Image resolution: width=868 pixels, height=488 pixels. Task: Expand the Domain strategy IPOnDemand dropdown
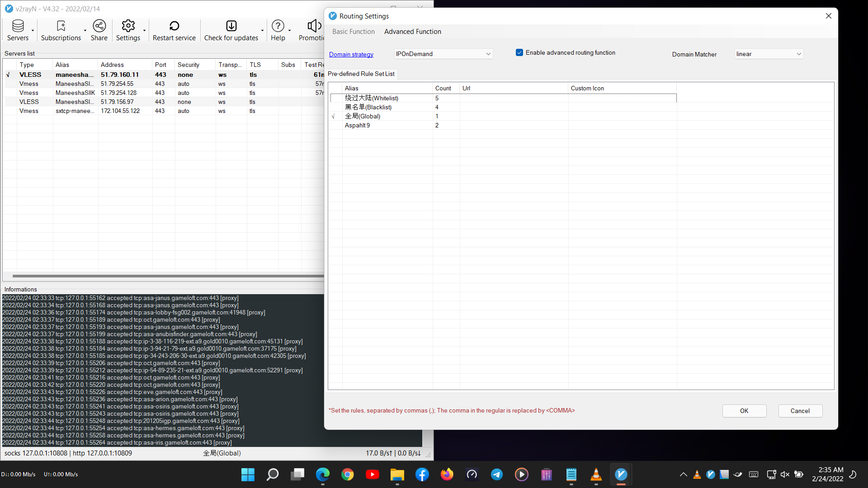pos(488,54)
